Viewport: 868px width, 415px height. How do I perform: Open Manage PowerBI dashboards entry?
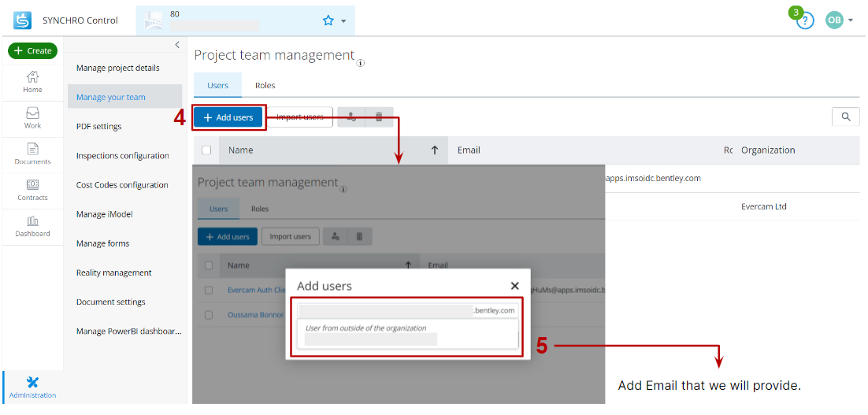coord(129,332)
